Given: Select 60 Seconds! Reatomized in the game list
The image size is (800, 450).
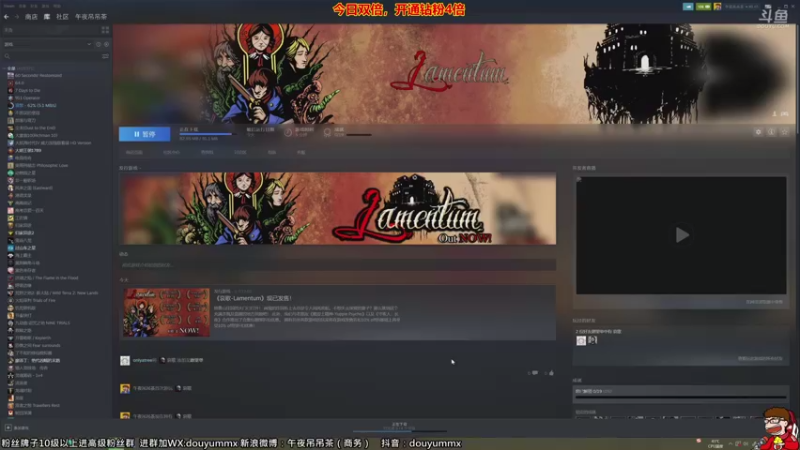Looking at the screenshot, I should click(x=38, y=76).
